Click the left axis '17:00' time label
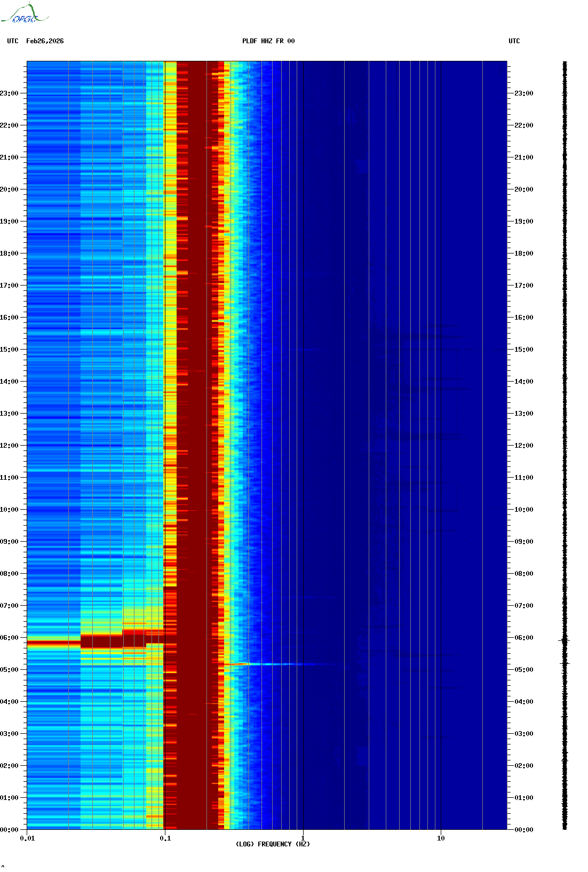Image resolution: width=588 pixels, height=872 pixels. click(9, 286)
